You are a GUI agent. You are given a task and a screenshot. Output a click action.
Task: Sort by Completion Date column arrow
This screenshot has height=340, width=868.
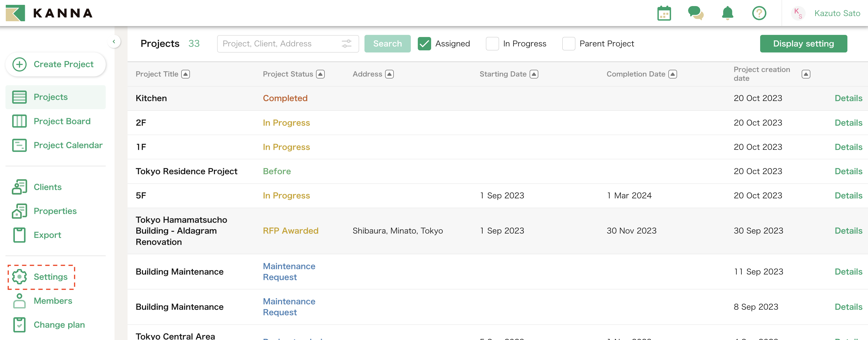673,74
